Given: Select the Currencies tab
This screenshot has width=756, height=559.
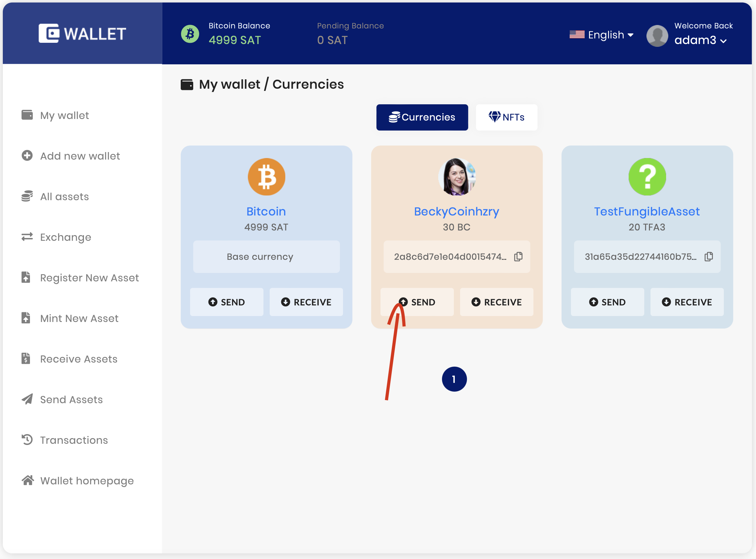Looking at the screenshot, I should coord(422,117).
